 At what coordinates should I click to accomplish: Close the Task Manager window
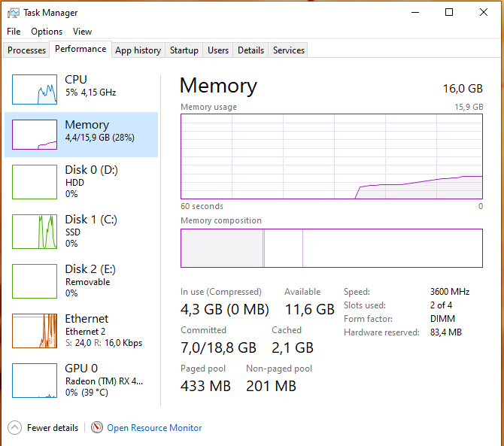(x=484, y=13)
